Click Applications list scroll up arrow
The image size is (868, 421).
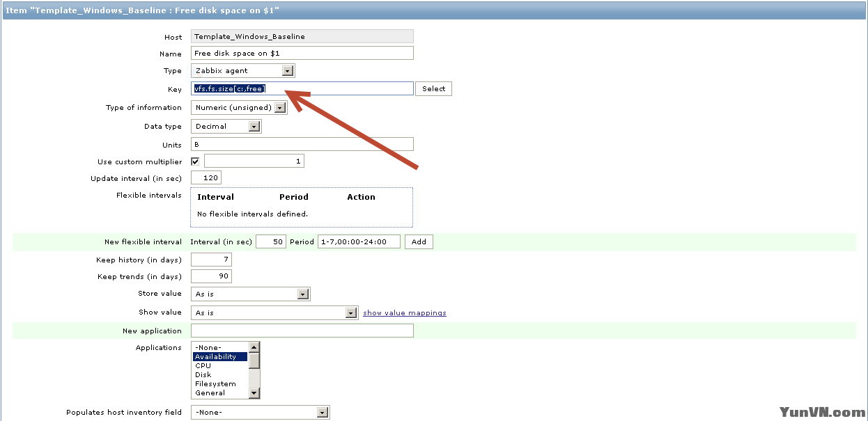pyautogui.click(x=254, y=347)
